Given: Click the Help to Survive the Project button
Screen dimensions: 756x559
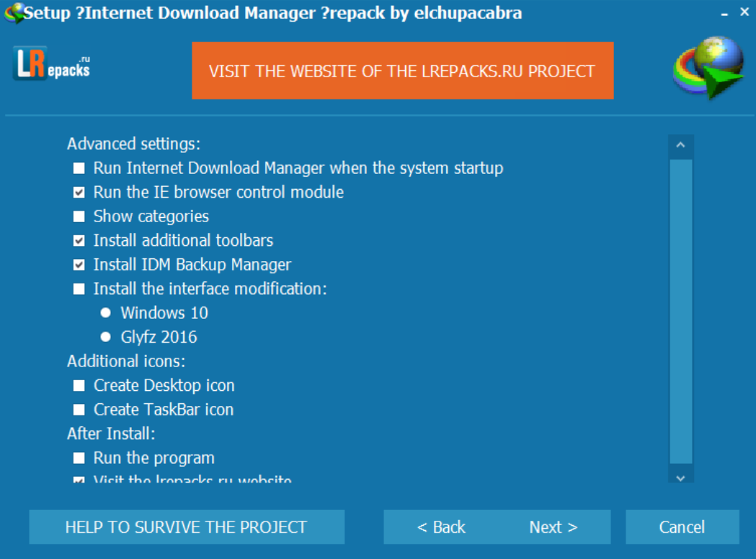Looking at the screenshot, I should tap(187, 527).
